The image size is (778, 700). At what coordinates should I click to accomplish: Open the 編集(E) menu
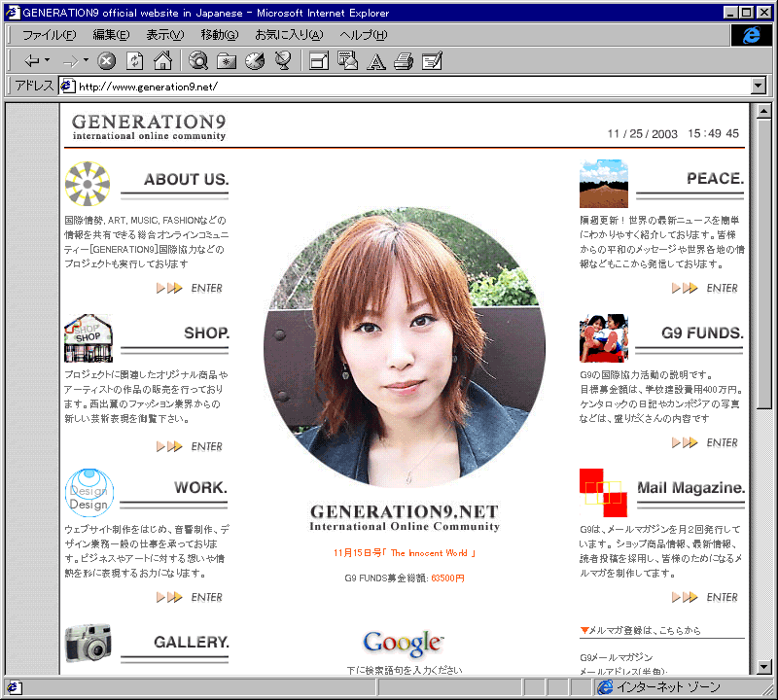coord(111,35)
